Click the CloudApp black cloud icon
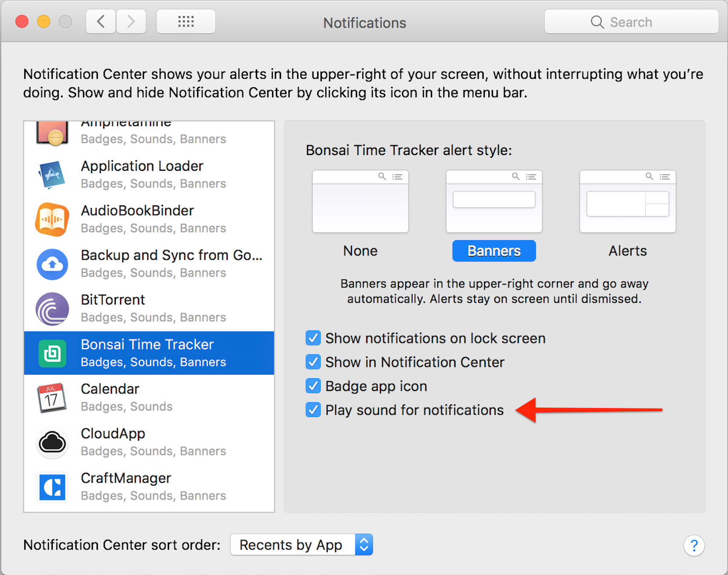 tap(52, 443)
